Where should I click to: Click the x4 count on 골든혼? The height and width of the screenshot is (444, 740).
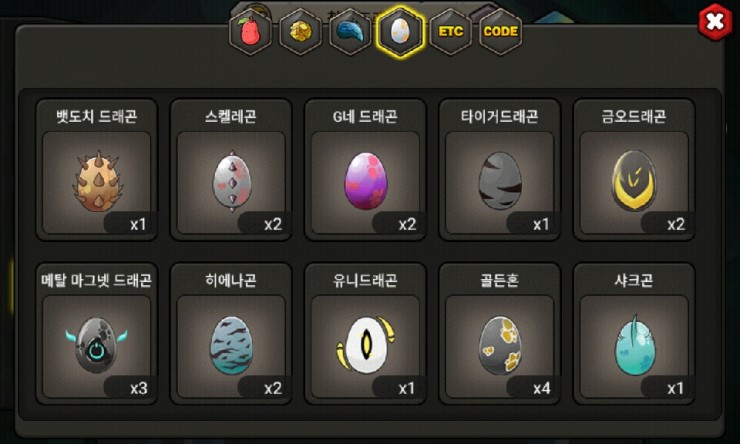pyautogui.click(x=542, y=388)
